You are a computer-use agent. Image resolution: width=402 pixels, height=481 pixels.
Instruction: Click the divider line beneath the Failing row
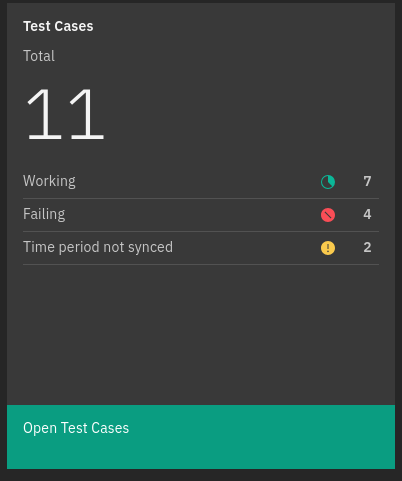click(201, 231)
